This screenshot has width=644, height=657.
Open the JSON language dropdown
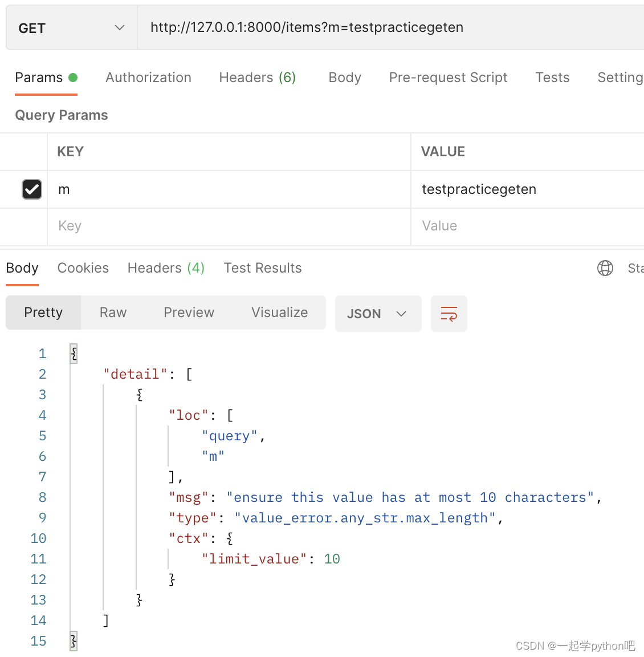coord(378,314)
